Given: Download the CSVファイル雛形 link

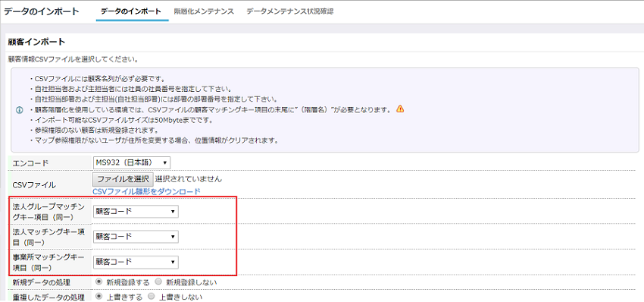Looking at the screenshot, I should (147, 191).
